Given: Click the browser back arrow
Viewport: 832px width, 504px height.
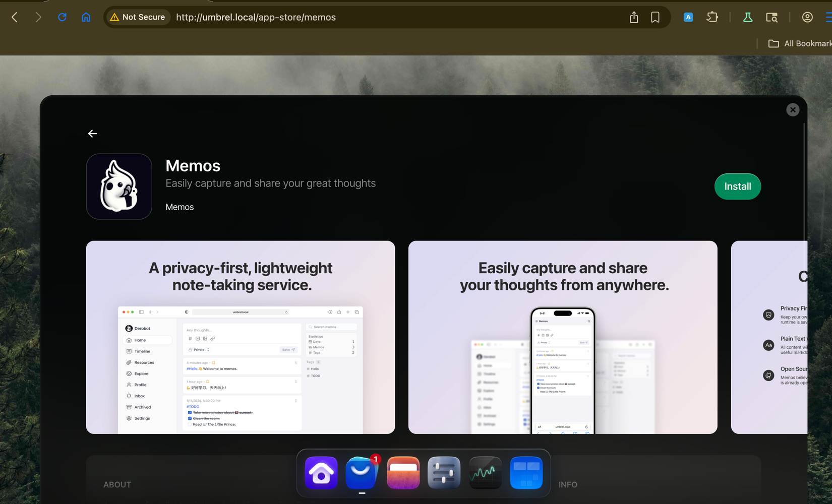Looking at the screenshot, I should pos(15,17).
